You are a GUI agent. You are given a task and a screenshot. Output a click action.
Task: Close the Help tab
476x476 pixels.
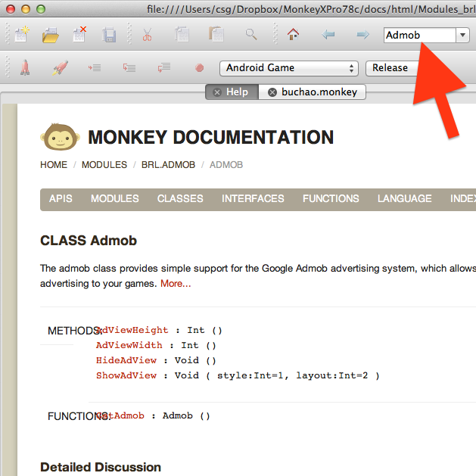pyautogui.click(x=217, y=92)
